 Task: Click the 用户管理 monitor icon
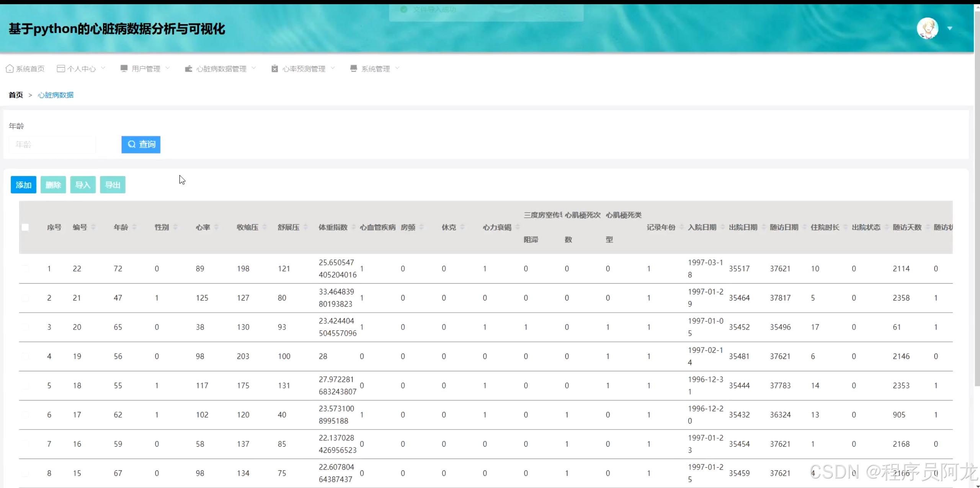click(124, 69)
